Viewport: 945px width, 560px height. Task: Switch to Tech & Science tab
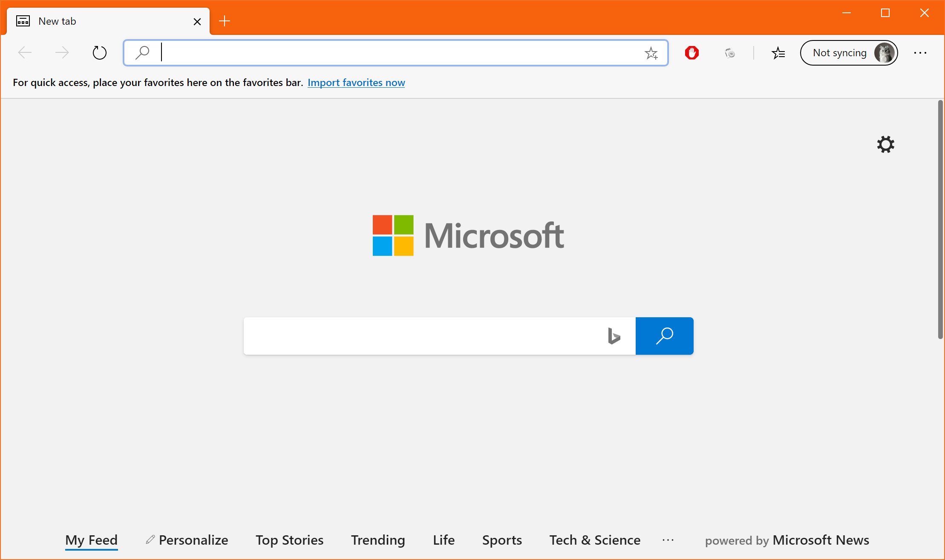pos(595,540)
